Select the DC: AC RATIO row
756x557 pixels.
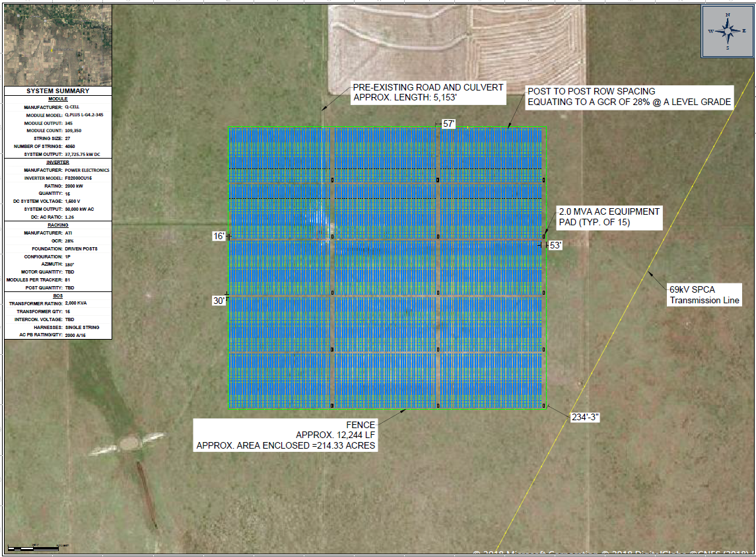(58, 217)
